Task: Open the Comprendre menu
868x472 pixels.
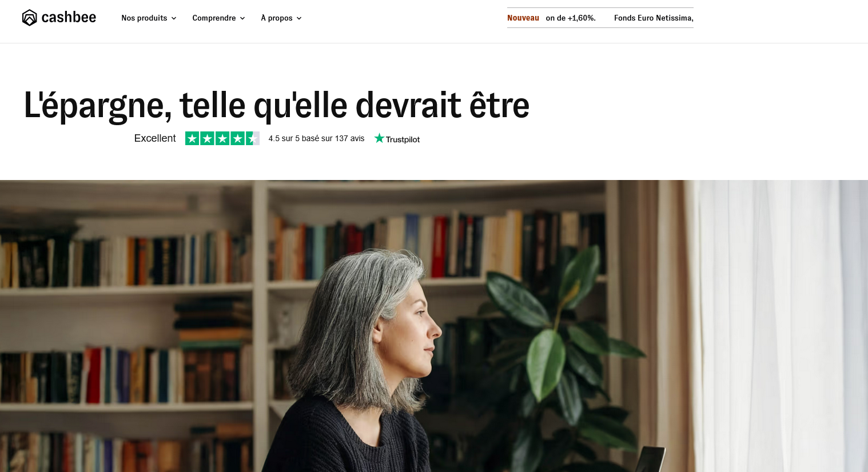Action: pos(214,18)
